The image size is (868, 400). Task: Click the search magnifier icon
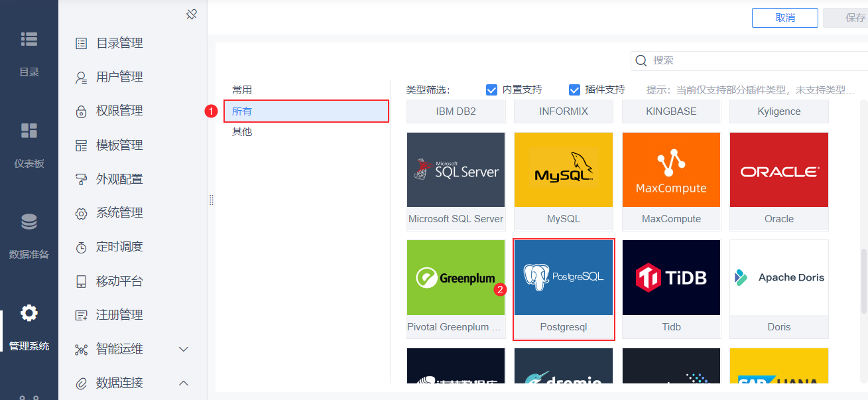pyautogui.click(x=641, y=60)
